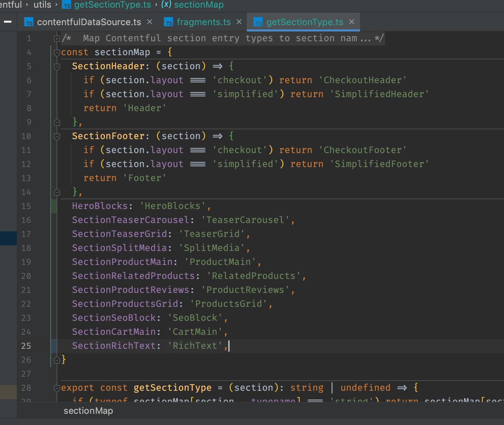Viewport: 504px width, 425px height.
Task: Click 'RelatedProducts' string value
Action: click(x=254, y=276)
